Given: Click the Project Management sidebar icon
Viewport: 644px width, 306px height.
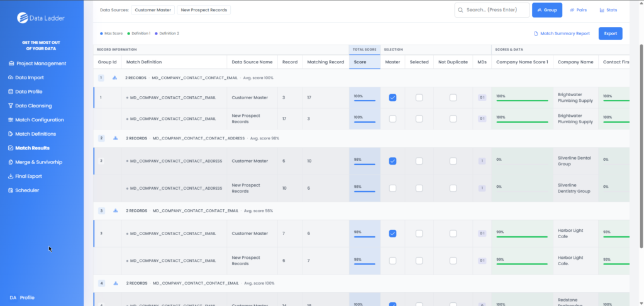Looking at the screenshot, I should pos(11,63).
